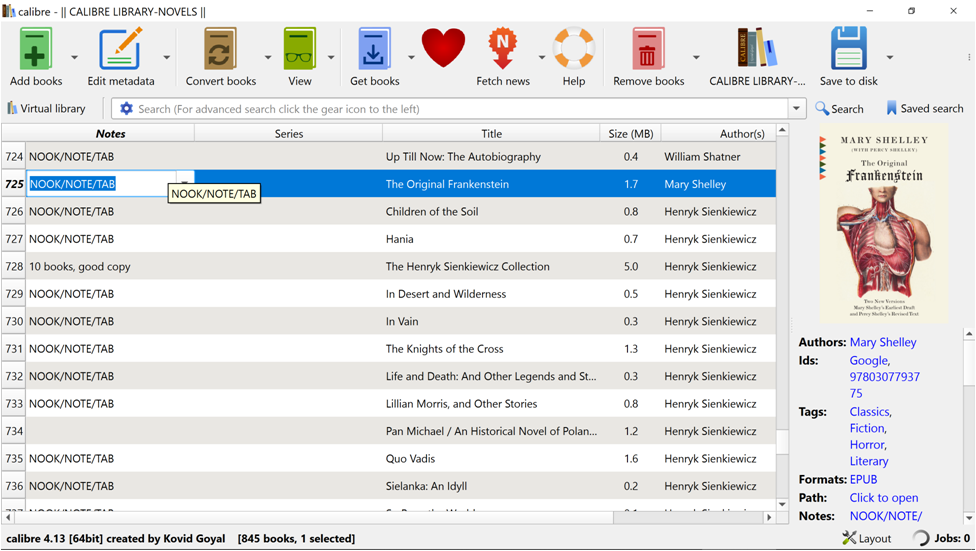Expand Edit metadata dropdown arrow
Viewport: 976px width, 551px height.
(167, 57)
